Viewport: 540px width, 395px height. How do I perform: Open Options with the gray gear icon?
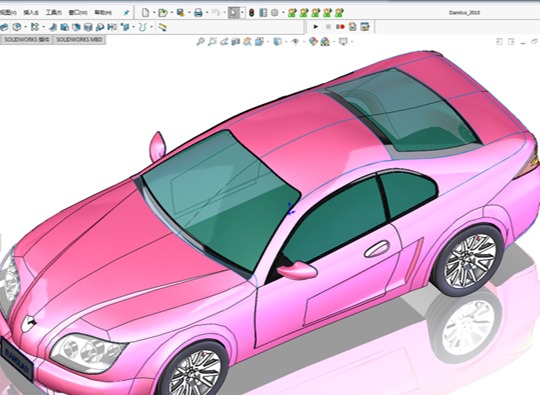pos(274,13)
